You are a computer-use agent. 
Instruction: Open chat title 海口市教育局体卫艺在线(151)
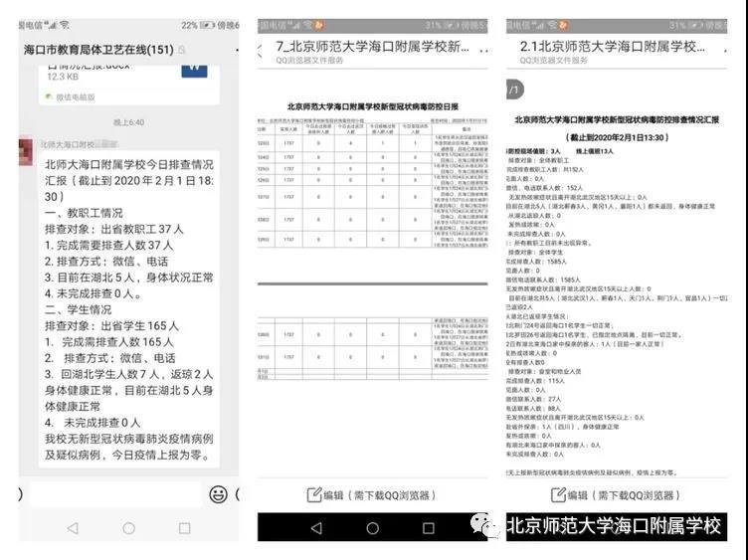98,49
